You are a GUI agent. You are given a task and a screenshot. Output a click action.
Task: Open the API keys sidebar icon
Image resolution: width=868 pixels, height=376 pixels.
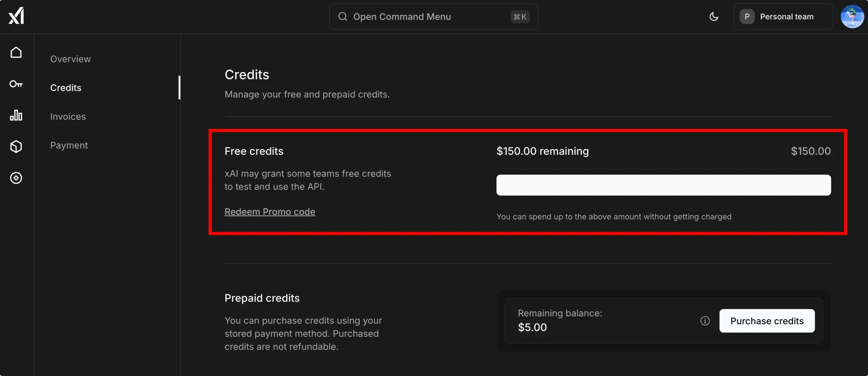pos(16,84)
